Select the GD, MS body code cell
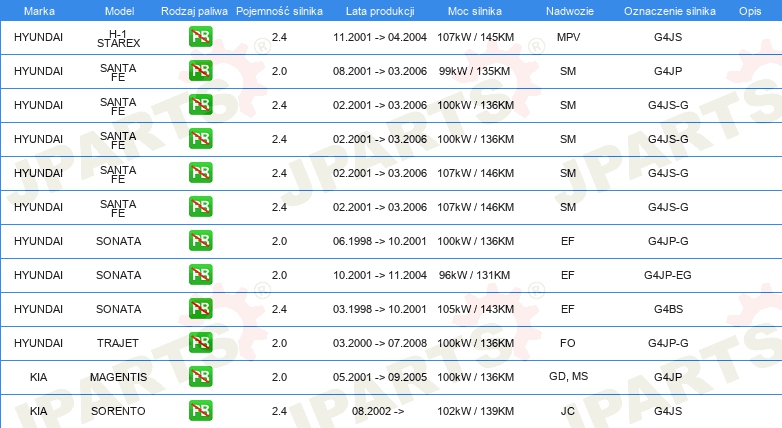This screenshot has width=782, height=428. [x=569, y=376]
